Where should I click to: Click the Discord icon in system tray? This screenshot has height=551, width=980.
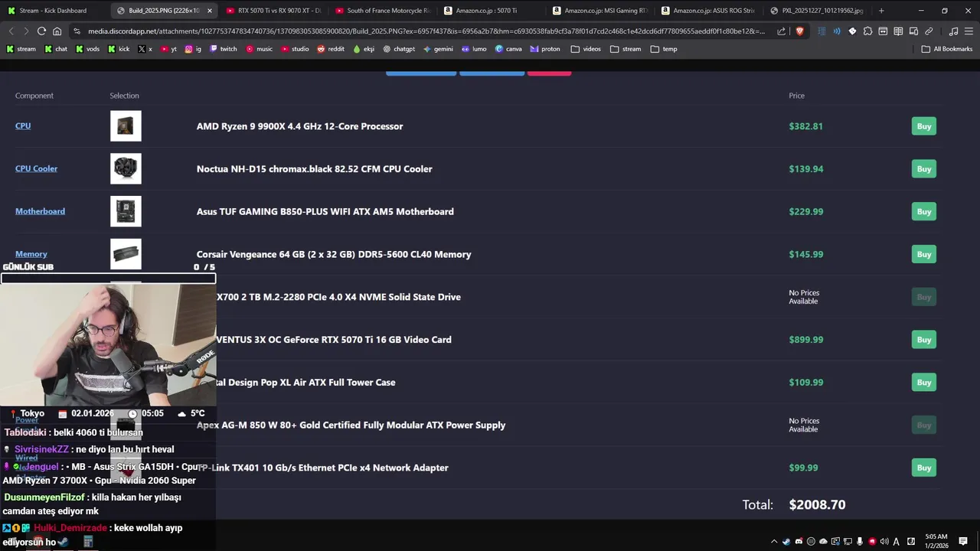pos(799,542)
